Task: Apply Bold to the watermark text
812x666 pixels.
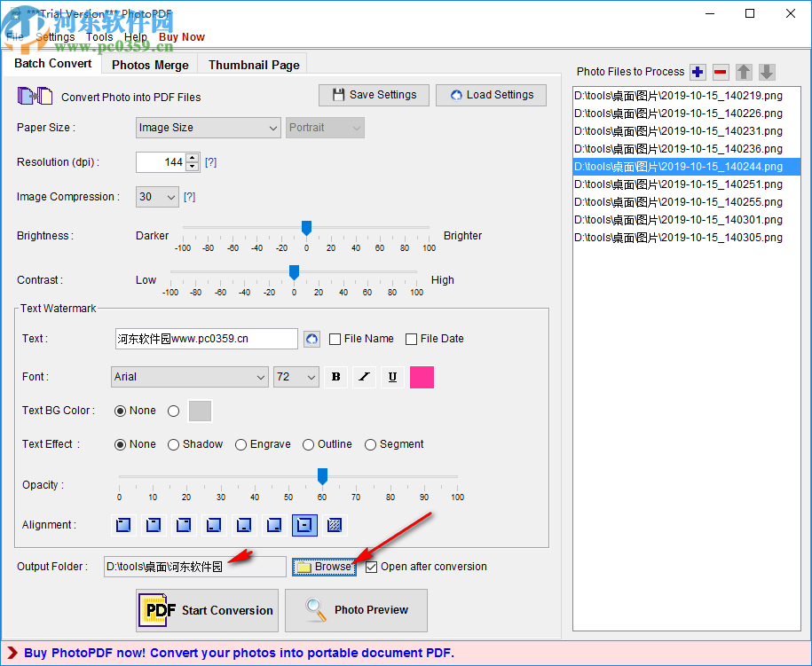Action: [x=335, y=377]
